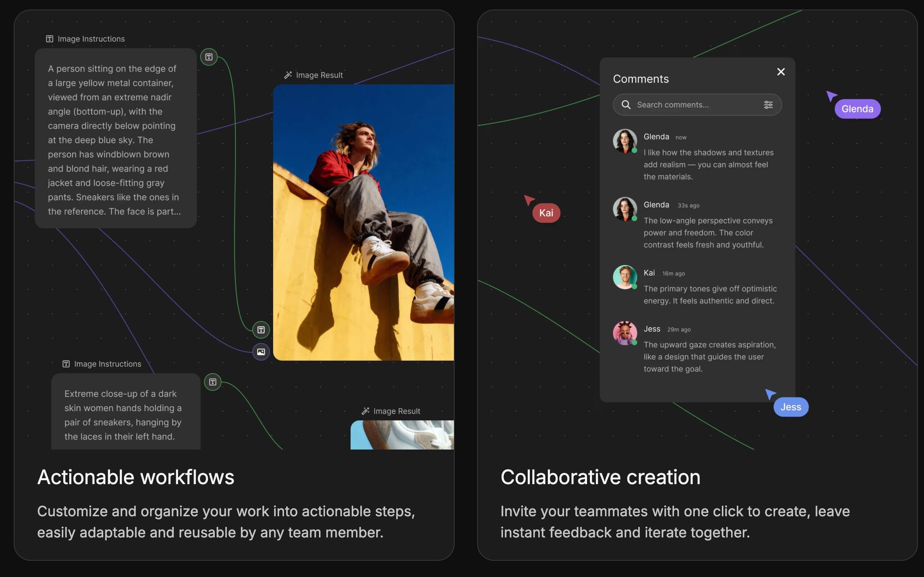Click the purple Glenda cursor label

(x=857, y=109)
